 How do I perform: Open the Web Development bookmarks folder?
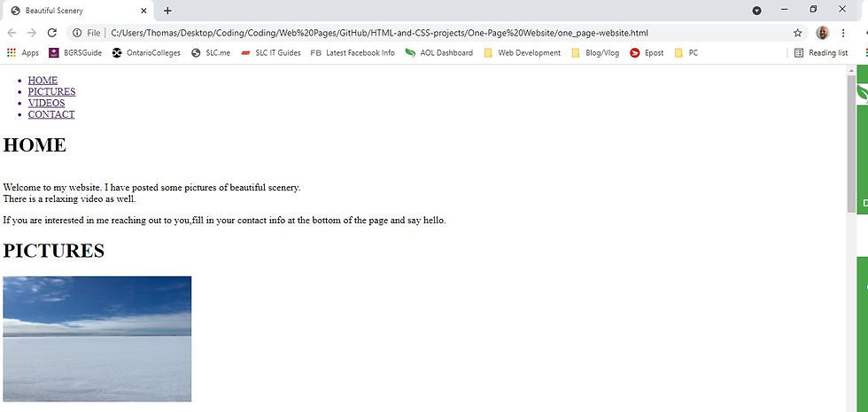click(x=522, y=52)
